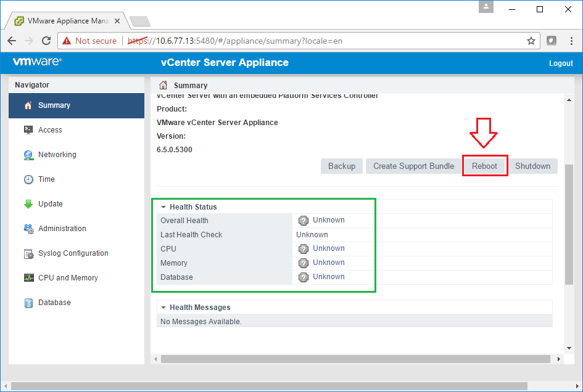Click the Summary house icon in Navigator
Viewport: 583px width, 392px height.
28,105
